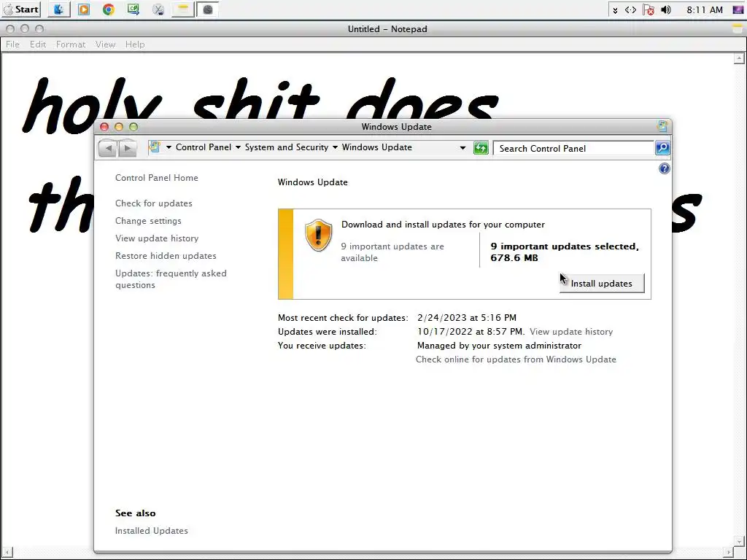Open the X utility taskbar icon
The width and height of the screenshot is (747, 560).
pyautogui.click(x=158, y=9)
